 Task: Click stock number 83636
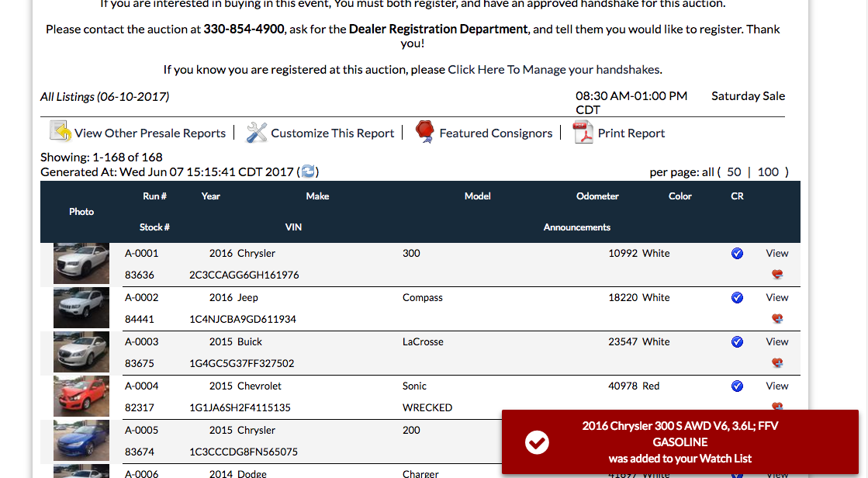click(140, 275)
